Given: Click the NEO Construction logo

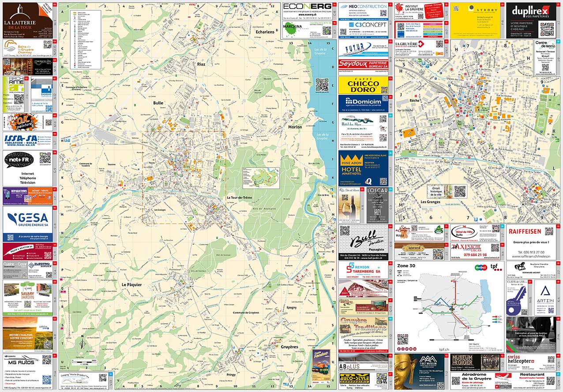Looking at the screenshot, I should tap(367, 7).
